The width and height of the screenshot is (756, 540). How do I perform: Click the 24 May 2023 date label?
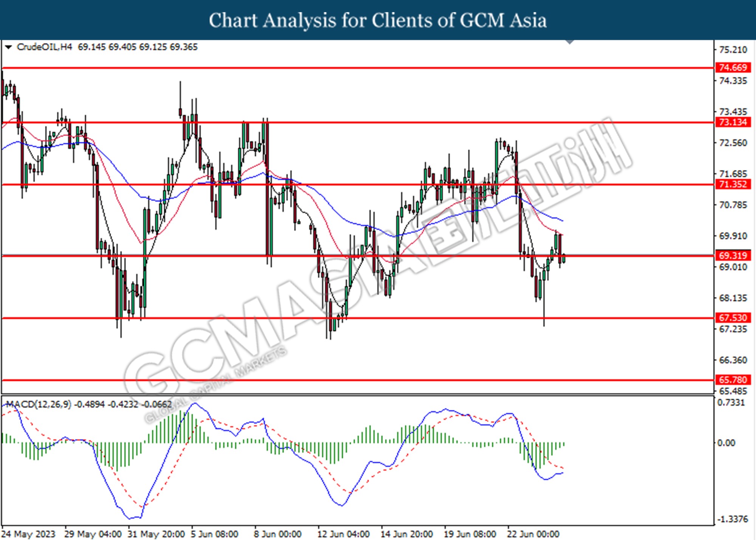point(29,534)
